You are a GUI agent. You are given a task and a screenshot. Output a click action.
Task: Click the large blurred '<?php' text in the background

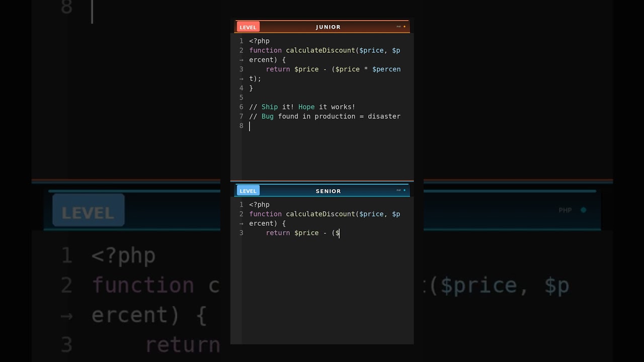tap(123, 256)
